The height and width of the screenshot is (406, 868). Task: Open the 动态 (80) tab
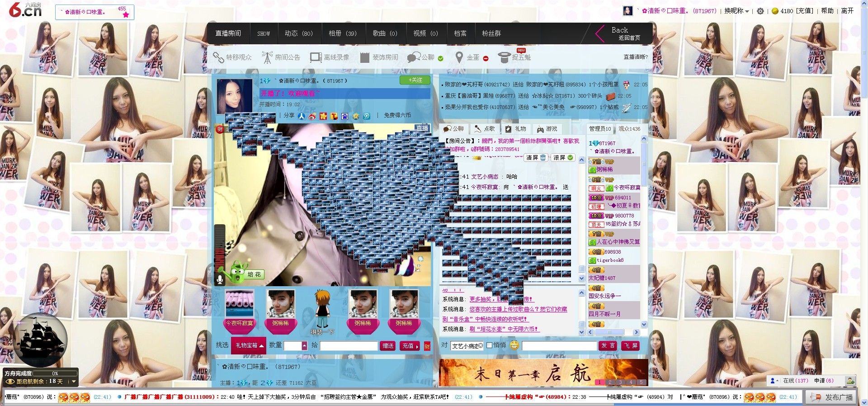point(298,33)
